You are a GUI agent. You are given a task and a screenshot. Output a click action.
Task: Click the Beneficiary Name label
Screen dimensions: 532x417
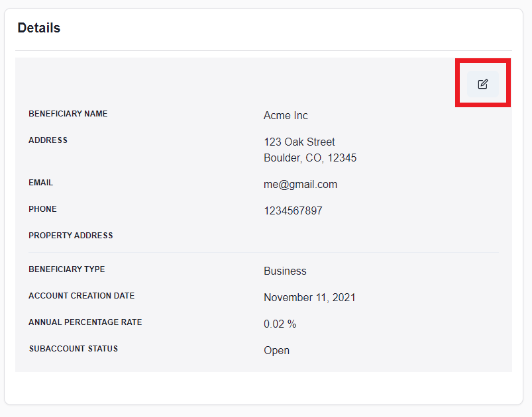click(68, 114)
